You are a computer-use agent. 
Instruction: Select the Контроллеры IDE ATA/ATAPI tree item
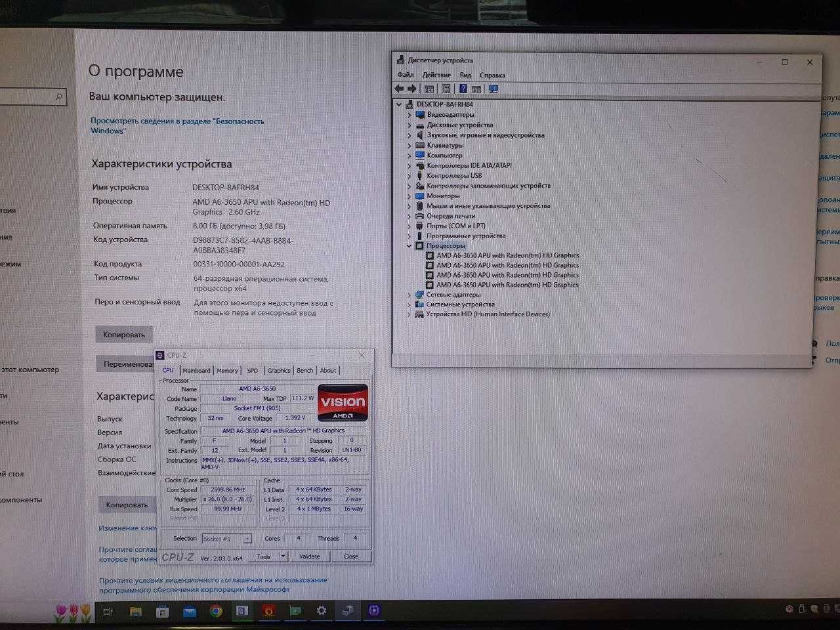tap(469, 165)
